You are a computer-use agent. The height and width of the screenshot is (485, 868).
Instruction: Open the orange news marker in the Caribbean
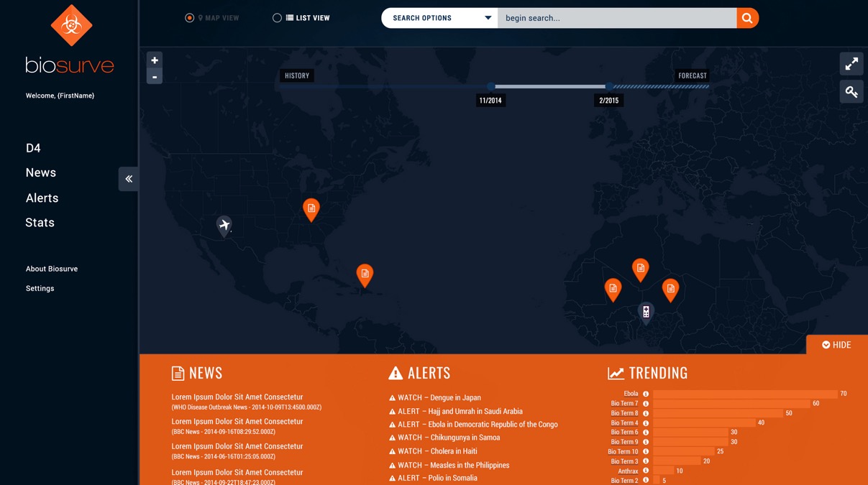point(365,274)
